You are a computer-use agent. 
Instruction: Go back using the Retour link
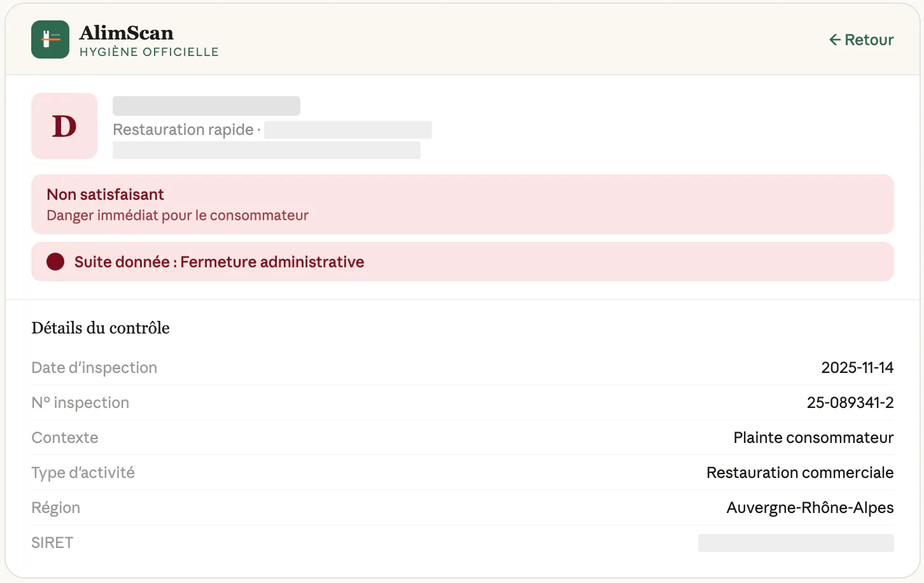[861, 40]
